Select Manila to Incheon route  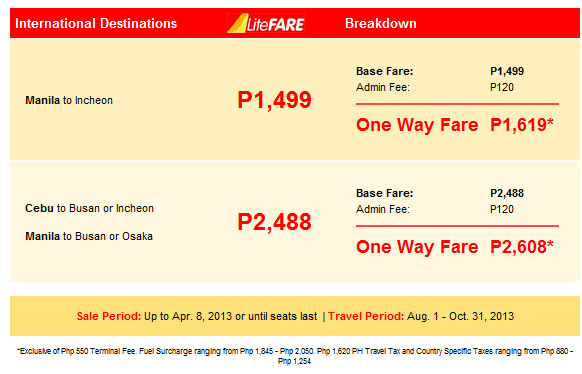click(69, 100)
